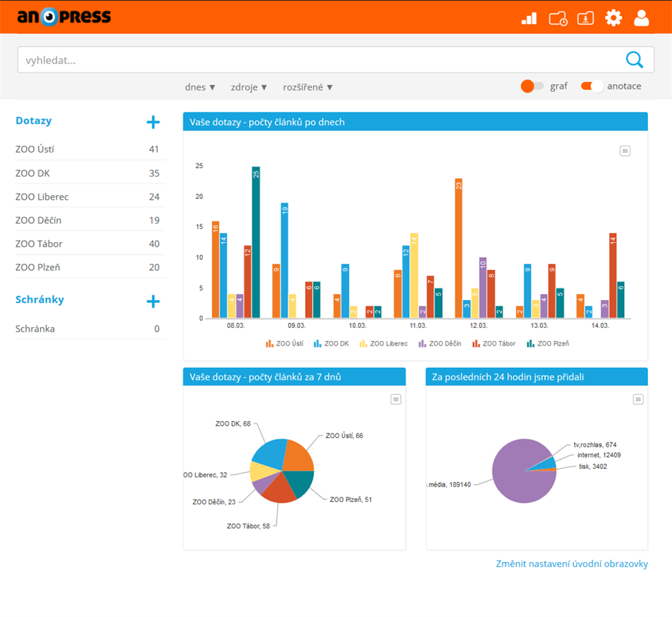The image size is (672, 617).
Task: Add a new query with Dotazy plus
Action: click(153, 122)
